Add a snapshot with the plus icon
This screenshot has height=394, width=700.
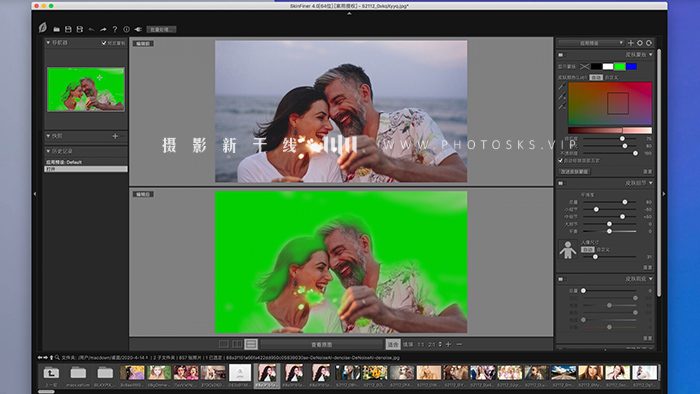point(115,136)
